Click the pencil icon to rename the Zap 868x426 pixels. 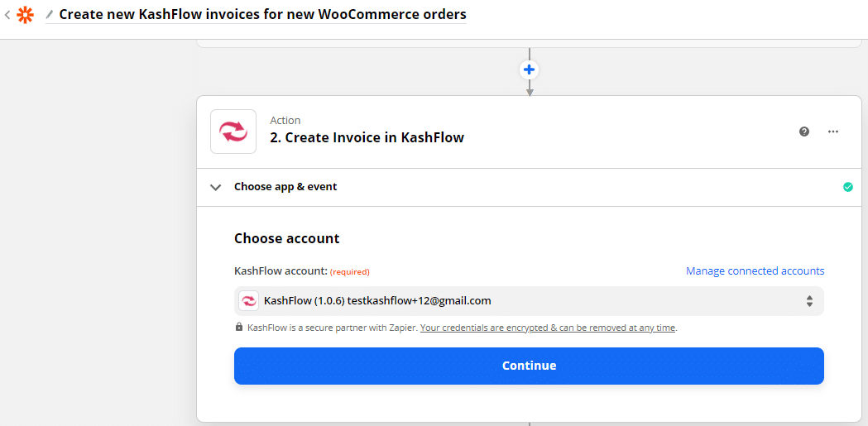[50, 15]
